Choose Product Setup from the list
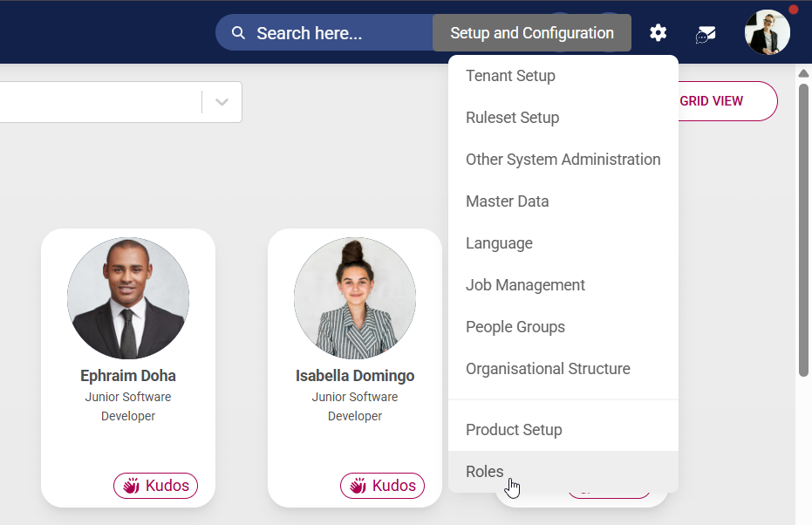The height and width of the screenshot is (525, 812). tap(514, 430)
